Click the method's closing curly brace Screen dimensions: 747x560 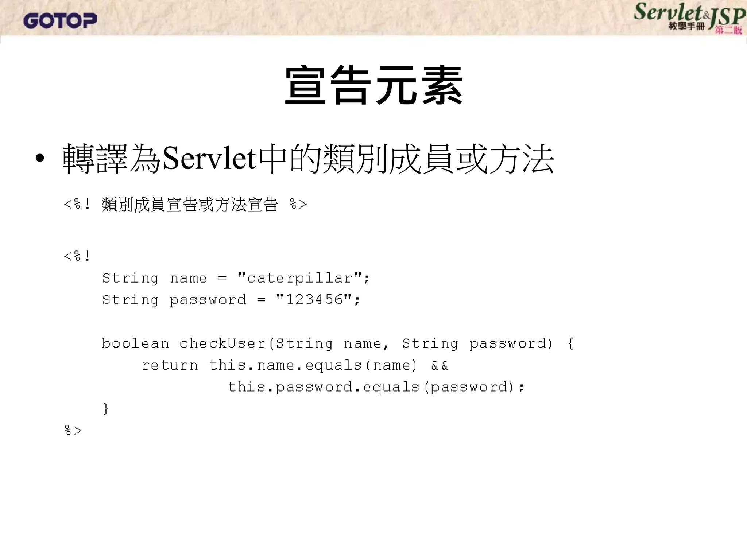(106, 409)
